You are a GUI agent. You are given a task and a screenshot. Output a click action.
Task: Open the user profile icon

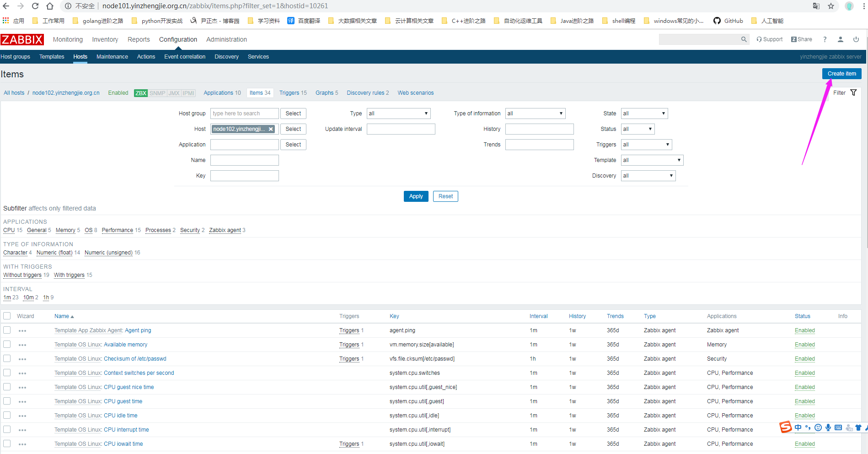841,39
